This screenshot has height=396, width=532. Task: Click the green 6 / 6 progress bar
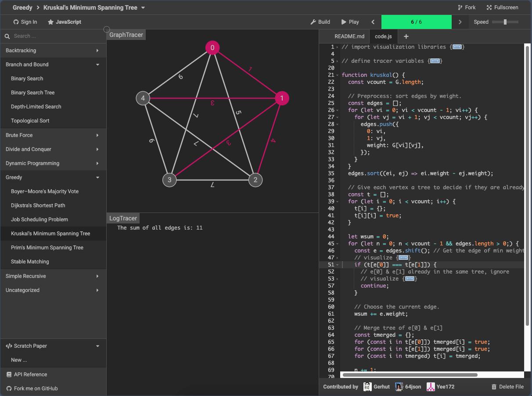(416, 22)
